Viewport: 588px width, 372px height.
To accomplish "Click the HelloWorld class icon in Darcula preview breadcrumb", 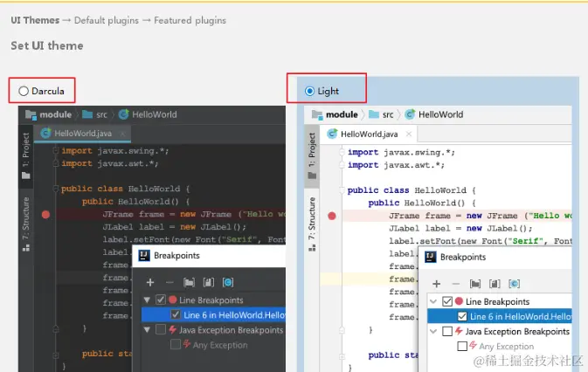I will click(123, 114).
